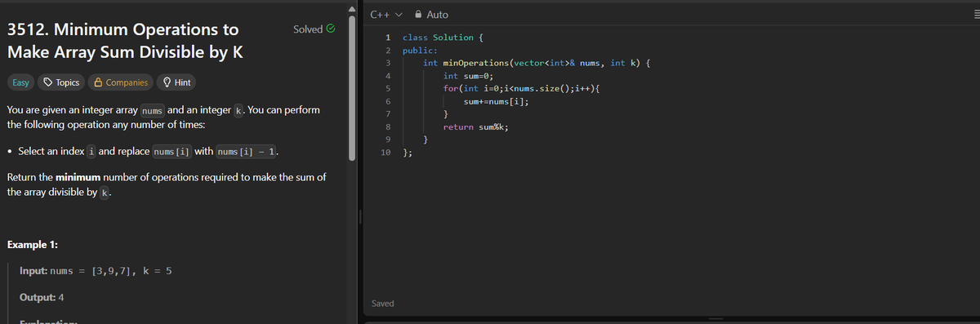Click the example input 'nums = [3,9,7], k = 5'
Screen dimensions: 980x324
point(110,271)
